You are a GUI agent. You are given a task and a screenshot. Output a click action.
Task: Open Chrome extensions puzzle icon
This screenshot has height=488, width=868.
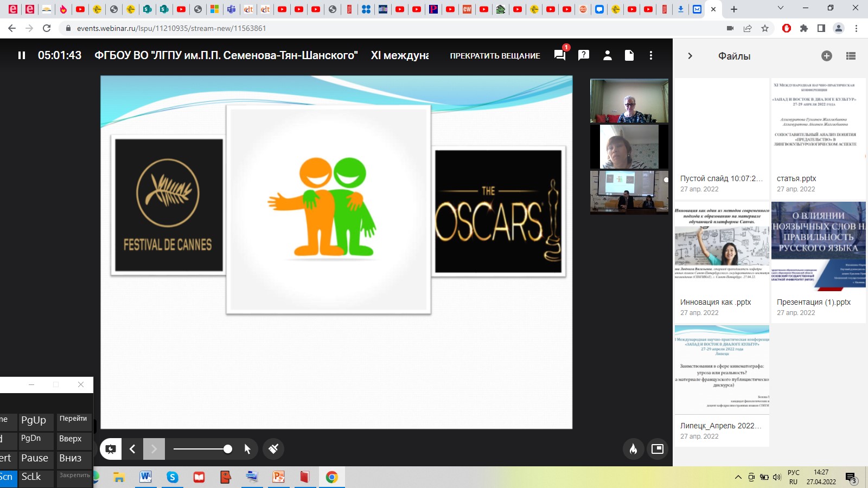[x=804, y=28]
